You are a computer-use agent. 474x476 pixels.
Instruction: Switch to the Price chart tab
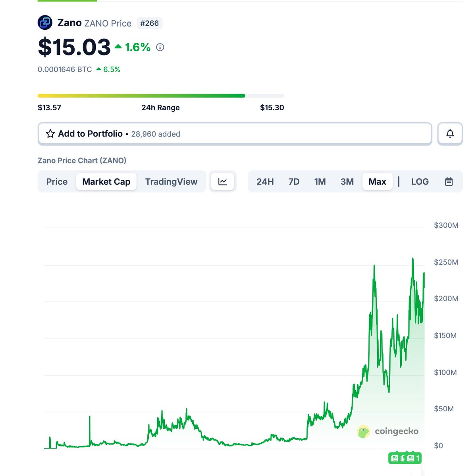tap(56, 181)
